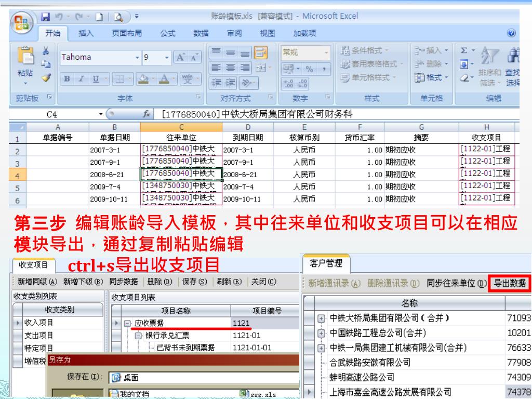Select column C header
Image resolution: width=532 pixels, height=399 pixels.
click(x=181, y=127)
